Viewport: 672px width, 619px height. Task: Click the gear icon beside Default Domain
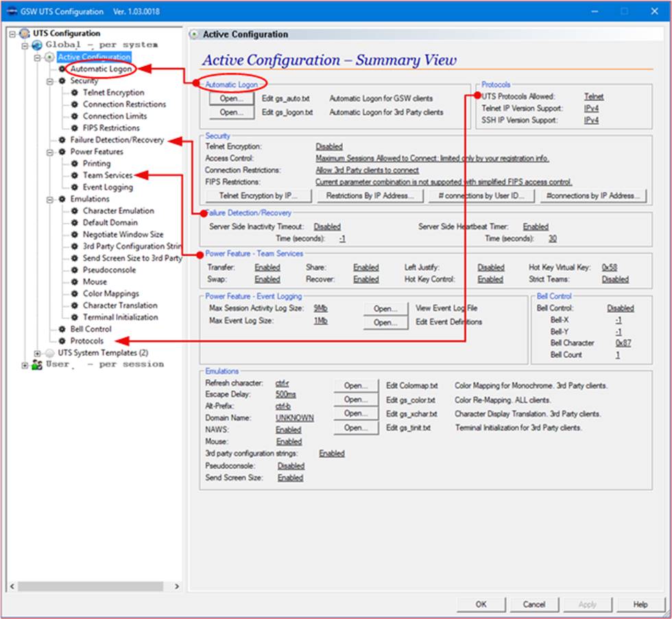tap(75, 222)
